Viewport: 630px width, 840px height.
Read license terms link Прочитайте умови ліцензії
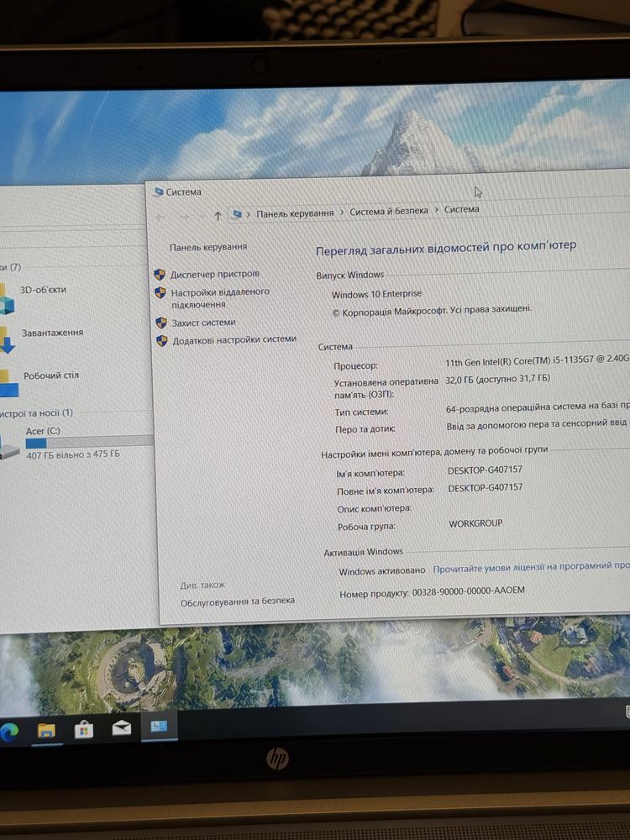531,567
